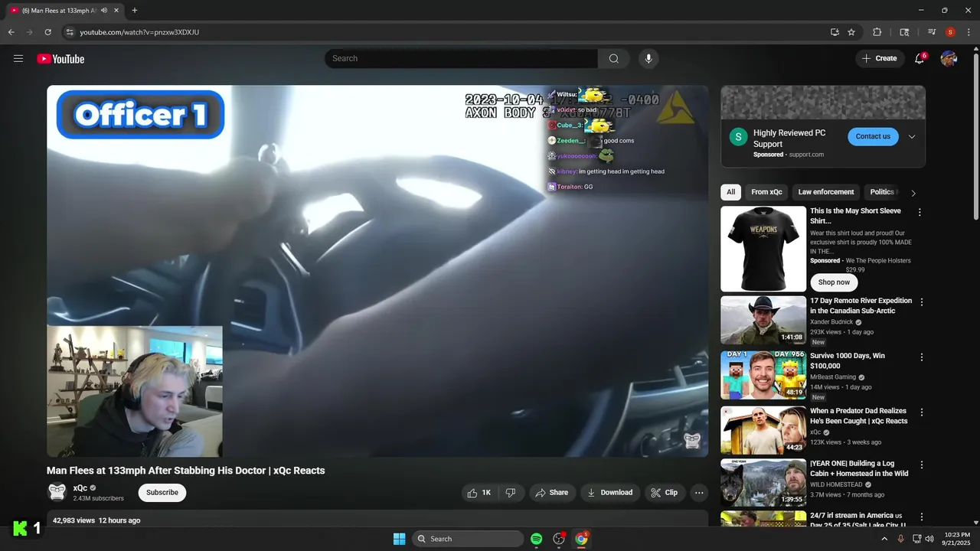
Task: Open Chrome side search panel icon
Action: (x=904, y=32)
